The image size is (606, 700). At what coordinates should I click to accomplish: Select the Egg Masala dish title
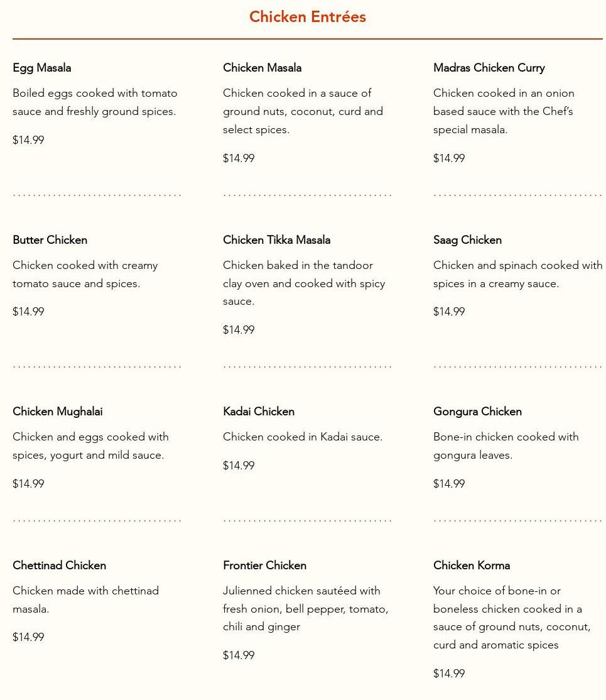point(41,68)
